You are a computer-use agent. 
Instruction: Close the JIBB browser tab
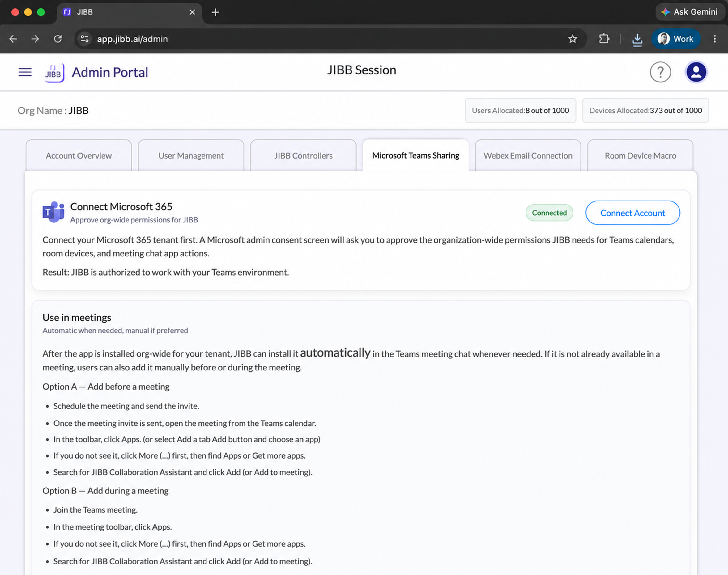[192, 12]
